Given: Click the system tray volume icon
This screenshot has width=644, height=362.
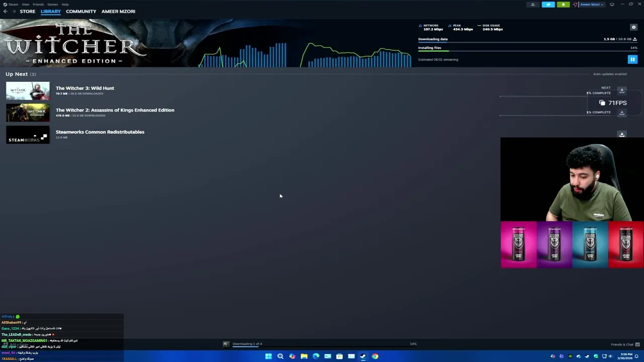Looking at the screenshot, I should point(610,356).
